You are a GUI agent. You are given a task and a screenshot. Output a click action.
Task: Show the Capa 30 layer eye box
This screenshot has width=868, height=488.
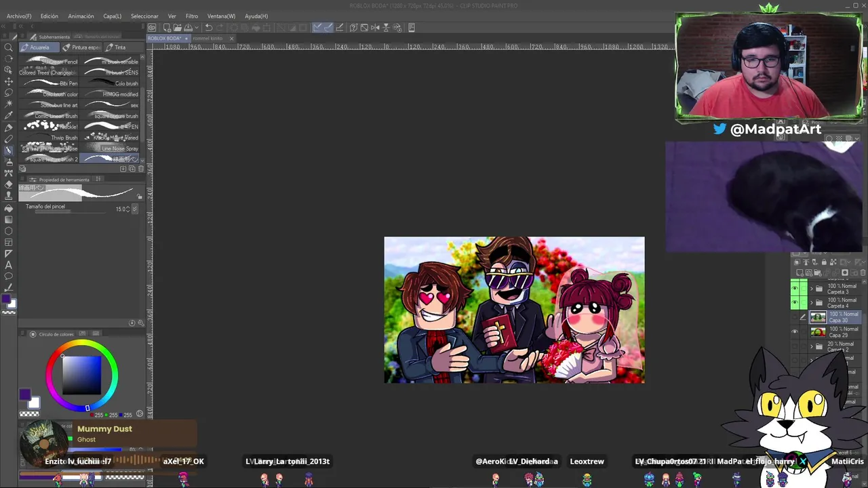795,317
